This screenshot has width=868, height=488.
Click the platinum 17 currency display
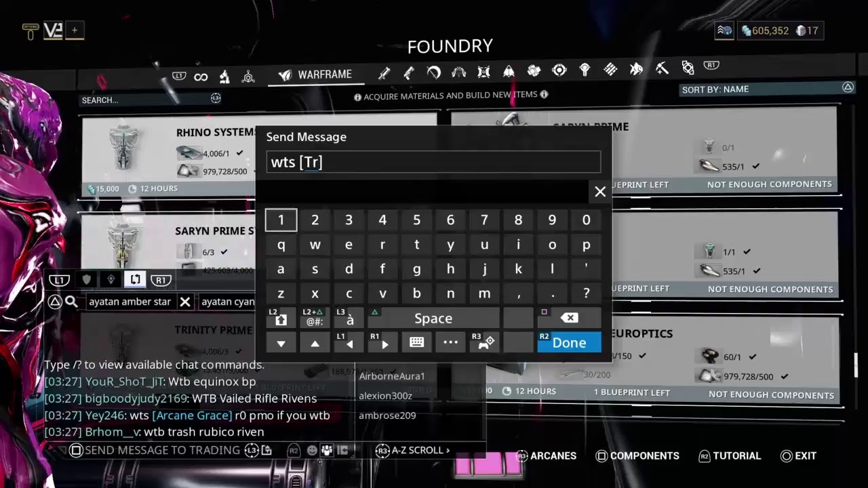(807, 30)
